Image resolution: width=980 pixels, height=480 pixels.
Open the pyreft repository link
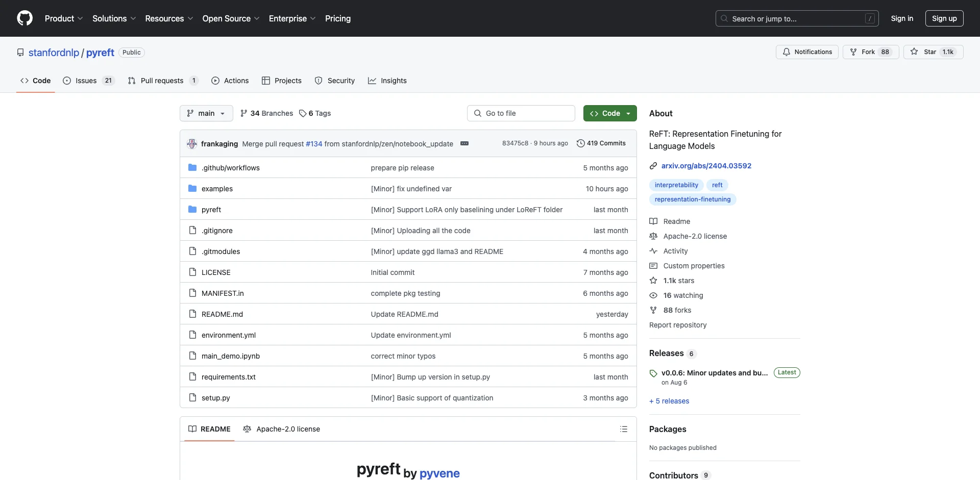[x=100, y=53]
